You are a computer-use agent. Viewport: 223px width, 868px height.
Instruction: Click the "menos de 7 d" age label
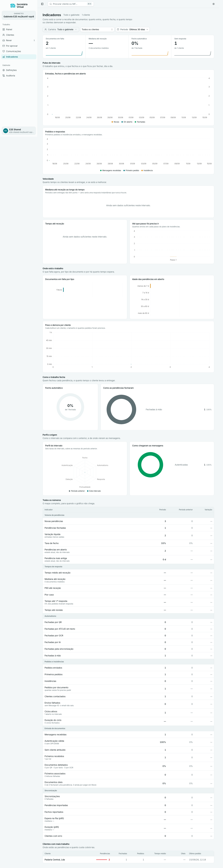143,286
